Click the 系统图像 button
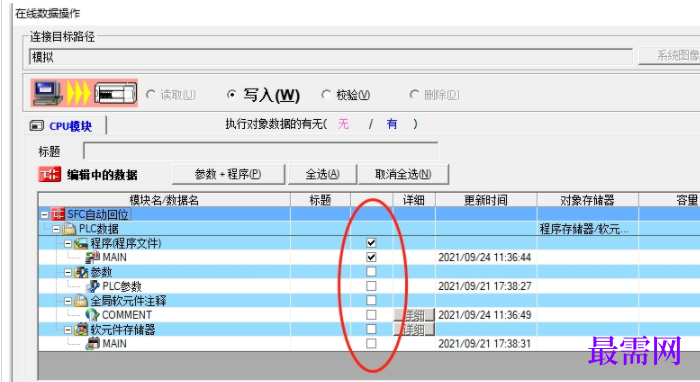 [x=669, y=56]
